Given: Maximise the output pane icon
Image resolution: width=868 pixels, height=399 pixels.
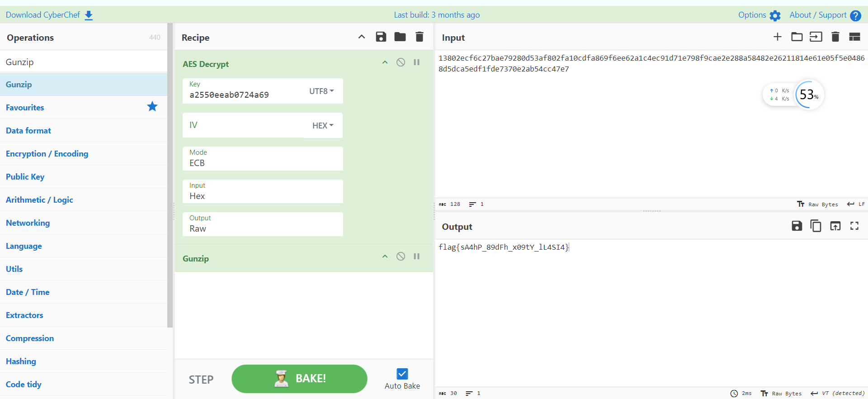Looking at the screenshot, I should pyautogui.click(x=854, y=226).
